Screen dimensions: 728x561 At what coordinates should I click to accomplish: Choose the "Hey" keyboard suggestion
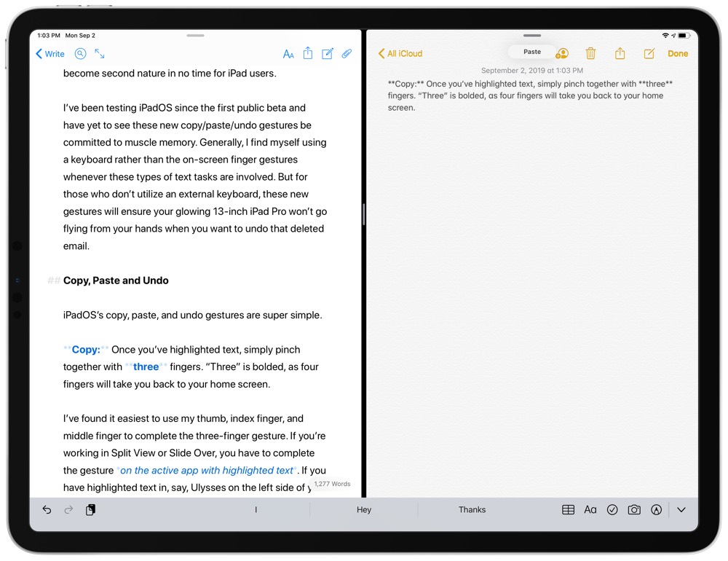point(364,510)
